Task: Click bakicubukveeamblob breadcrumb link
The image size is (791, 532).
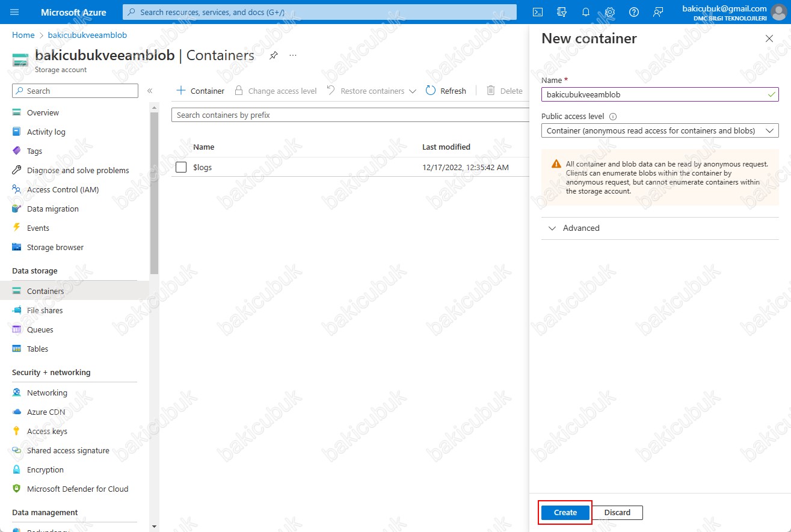Action: tap(87, 35)
